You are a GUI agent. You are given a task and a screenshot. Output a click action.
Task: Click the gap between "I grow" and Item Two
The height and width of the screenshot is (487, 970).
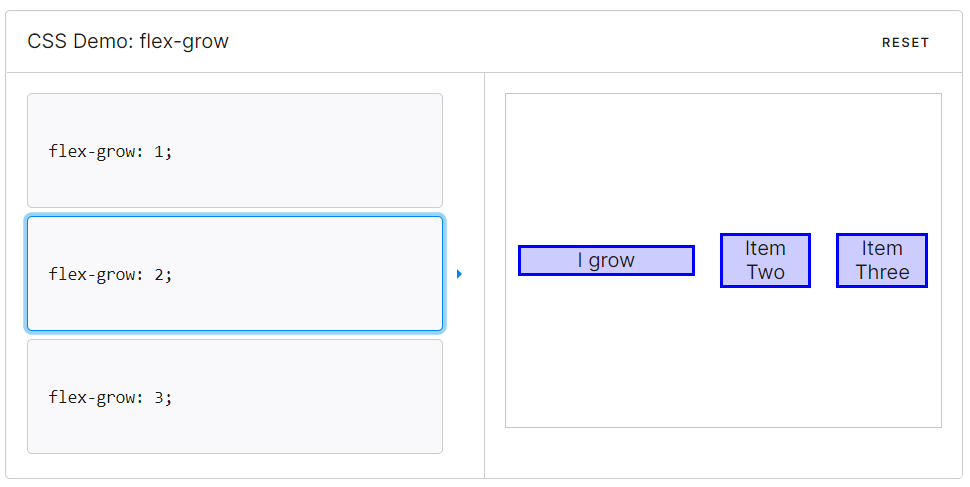coord(708,261)
